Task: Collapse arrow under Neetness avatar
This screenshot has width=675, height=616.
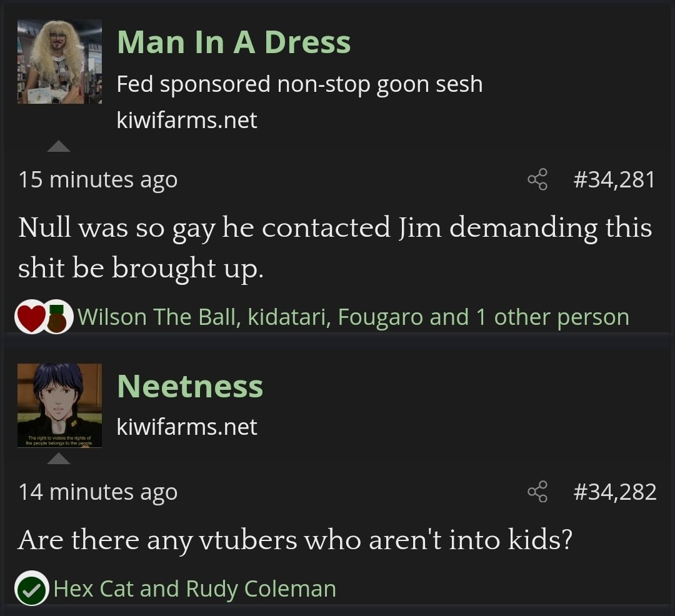Action: coord(59,459)
